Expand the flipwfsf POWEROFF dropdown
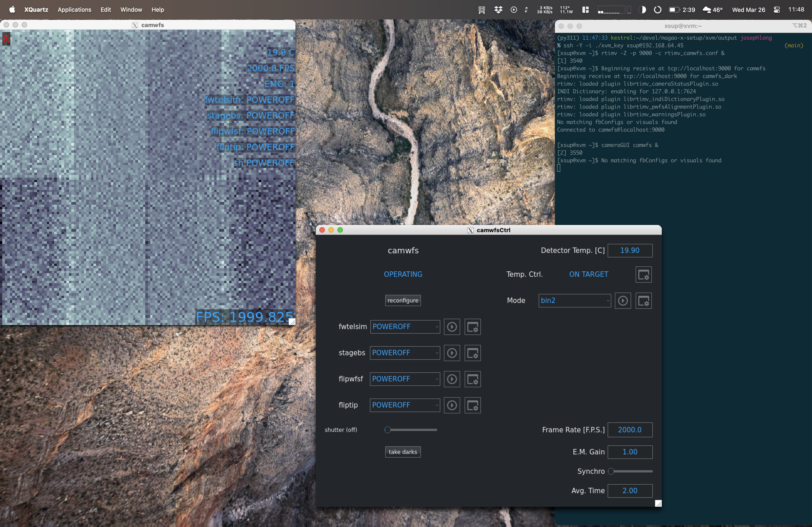812x527 pixels. click(405, 379)
